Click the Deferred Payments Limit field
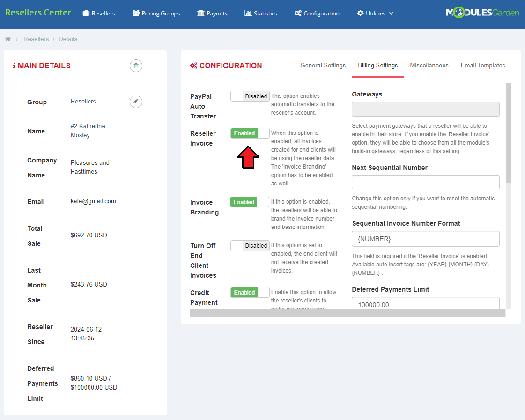525x420 pixels. pyautogui.click(x=426, y=303)
